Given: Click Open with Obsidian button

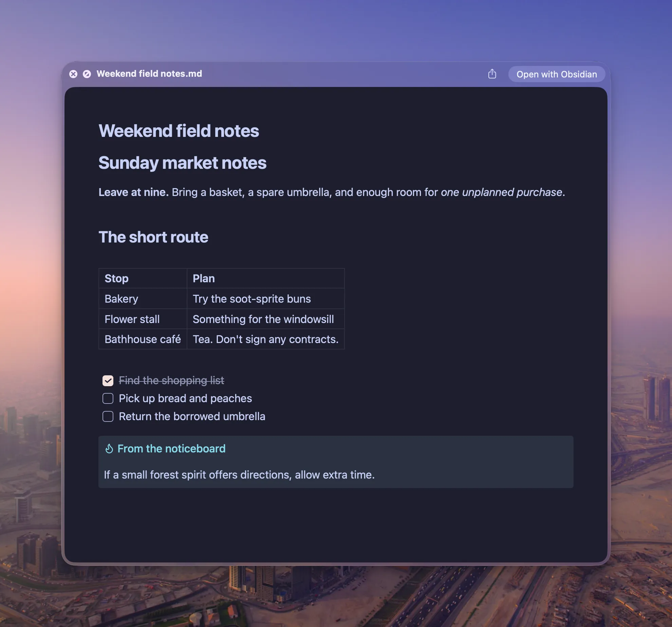Looking at the screenshot, I should point(557,74).
